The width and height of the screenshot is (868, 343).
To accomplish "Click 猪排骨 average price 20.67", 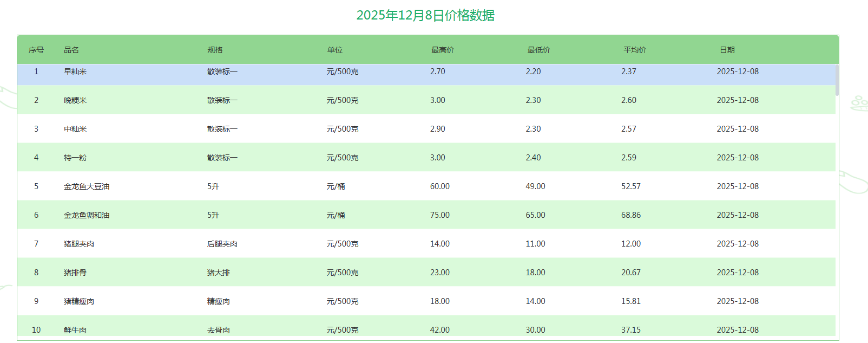I will pyautogui.click(x=630, y=273).
